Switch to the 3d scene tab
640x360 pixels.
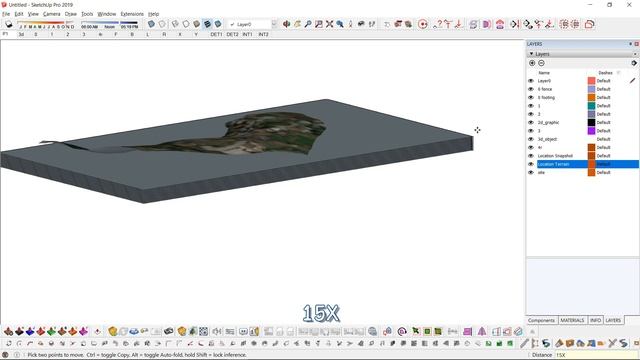[x=21, y=35]
